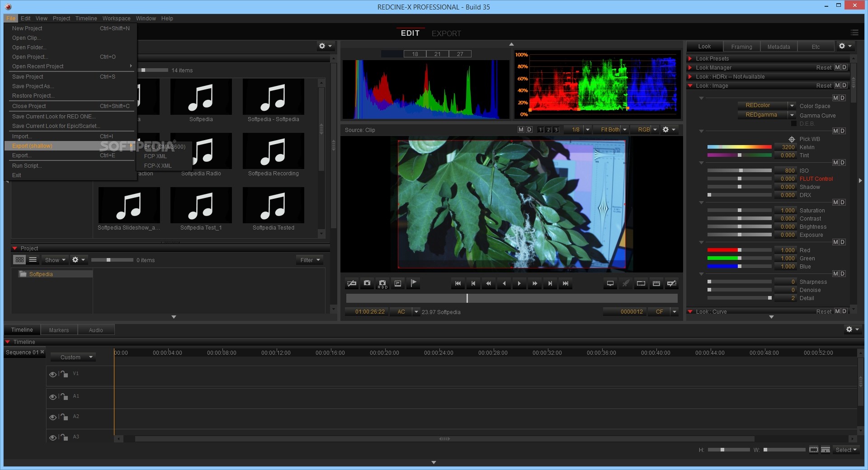Open the Custom timeline preset dropdown
The width and height of the screenshot is (868, 470).
[73, 357]
